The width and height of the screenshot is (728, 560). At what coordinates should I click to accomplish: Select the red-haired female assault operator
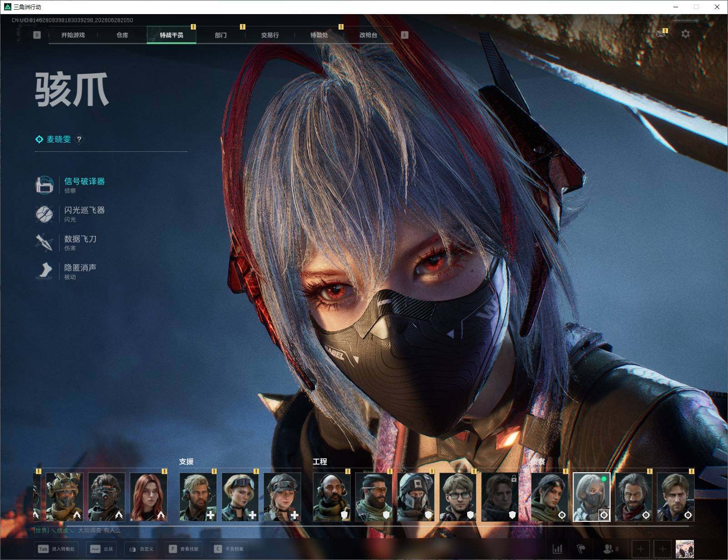pyautogui.click(x=149, y=497)
